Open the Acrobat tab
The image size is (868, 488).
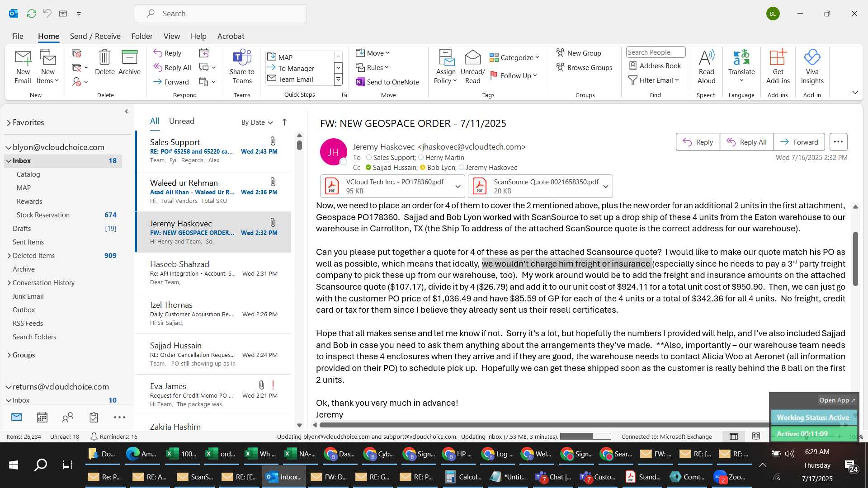pos(231,36)
